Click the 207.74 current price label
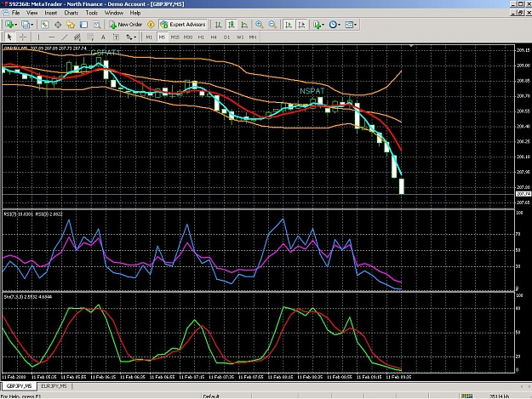The height and width of the screenshot is (399, 532). (523, 194)
